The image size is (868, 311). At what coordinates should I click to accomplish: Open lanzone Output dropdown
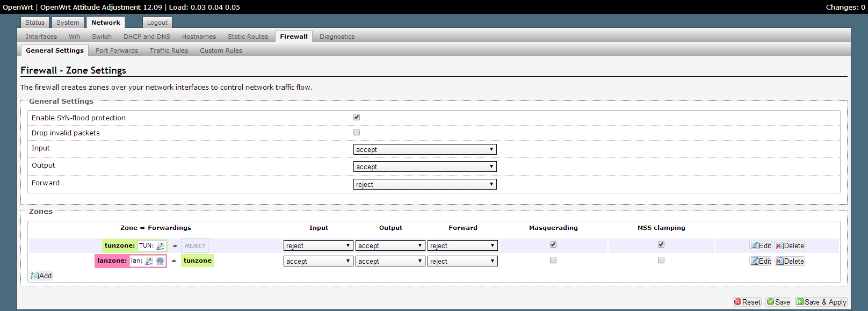point(390,261)
